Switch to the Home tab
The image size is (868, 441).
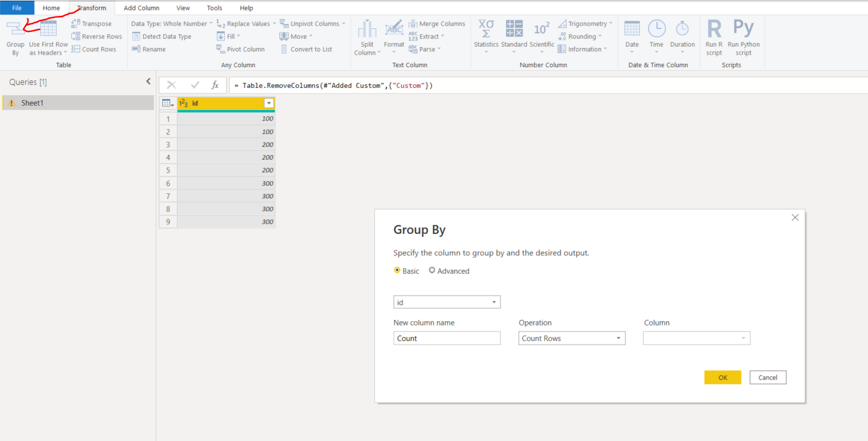[52, 8]
